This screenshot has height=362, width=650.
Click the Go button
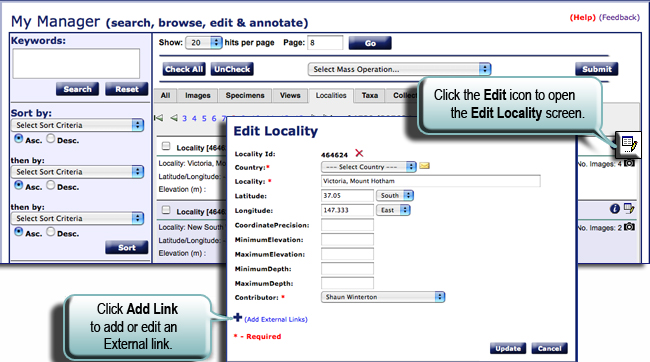370,43
